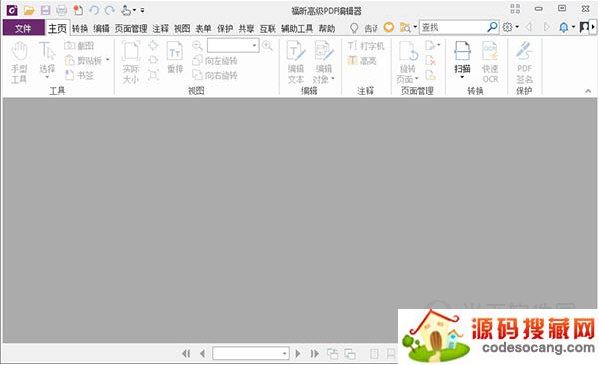The image size is (599, 365).
Task: Open the 文件 file menu
Action: [23, 28]
